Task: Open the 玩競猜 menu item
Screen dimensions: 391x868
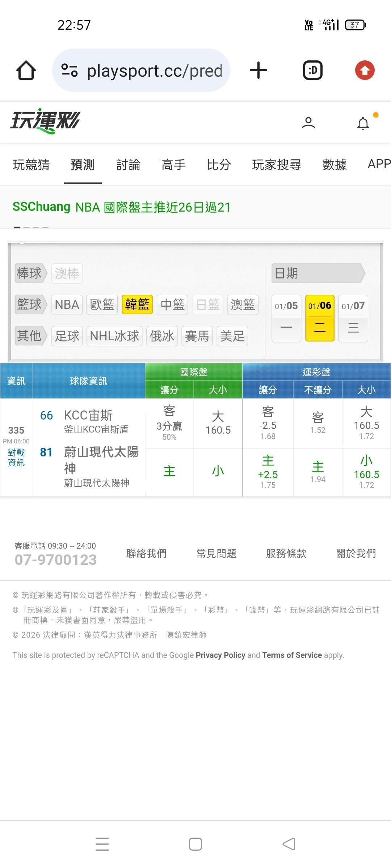Action: [x=31, y=165]
